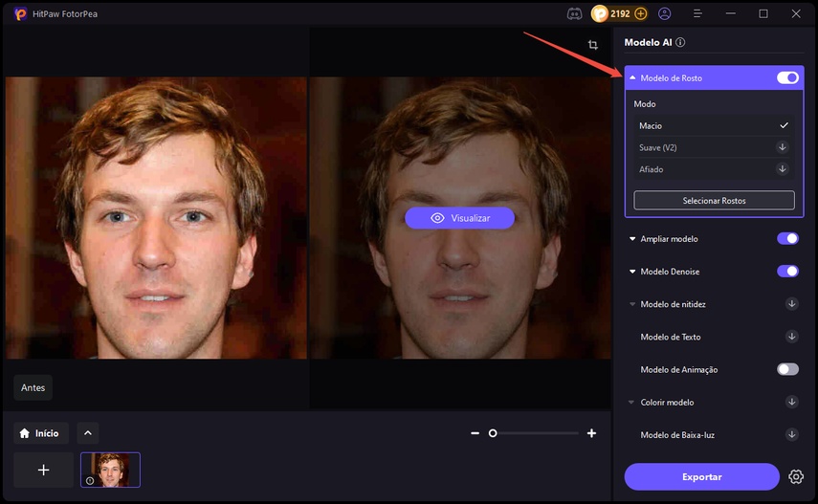This screenshot has height=504, width=818.
Task: Select the Macio mode option
Action: click(714, 125)
